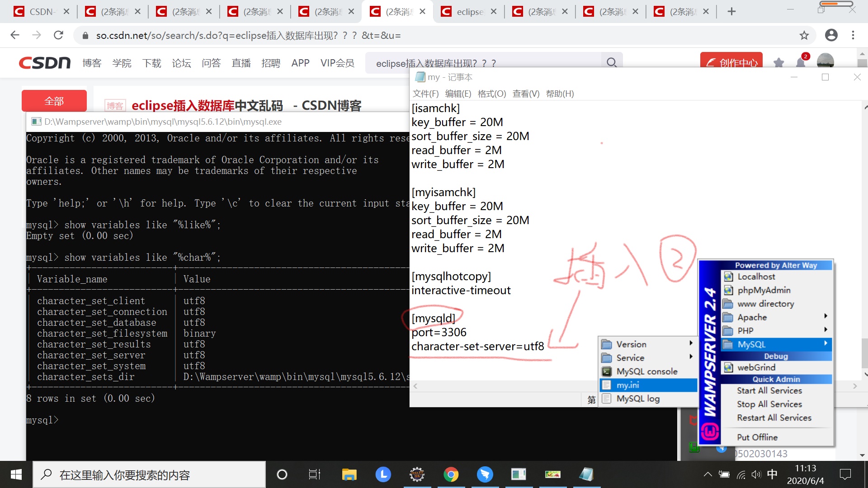This screenshot has height=488, width=868.
Task: Go to CSDN 问答 section
Action: tap(211, 63)
